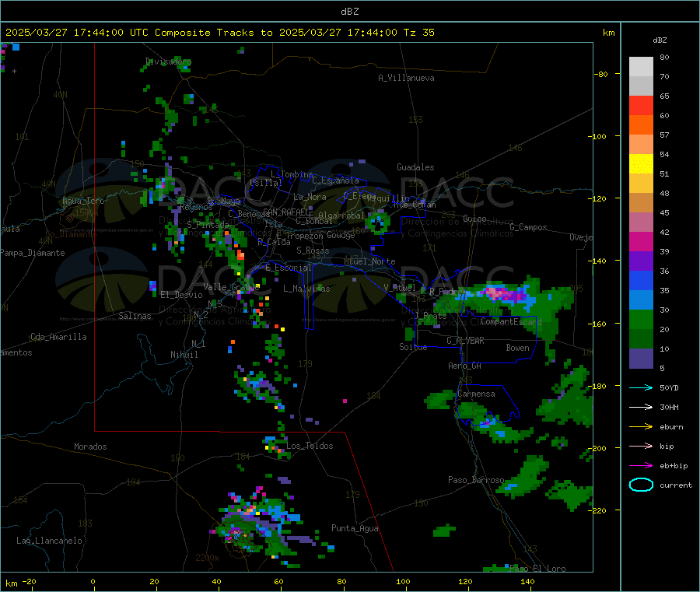This screenshot has height=592, width=700.
Task: Click the magenta storm core near R_Padre
Action: click(x=502, y=293)
